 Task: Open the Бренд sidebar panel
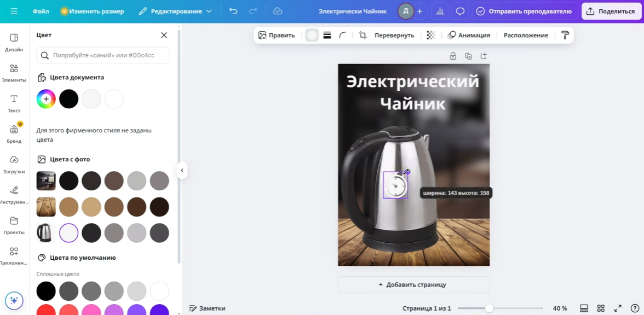click(x=14, y=133)
